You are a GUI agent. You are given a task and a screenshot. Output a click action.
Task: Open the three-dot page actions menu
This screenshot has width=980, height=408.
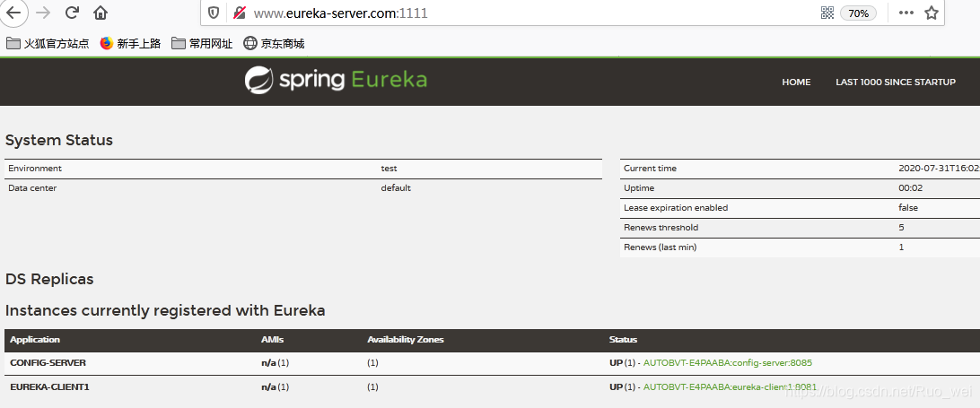coord(906,13)
